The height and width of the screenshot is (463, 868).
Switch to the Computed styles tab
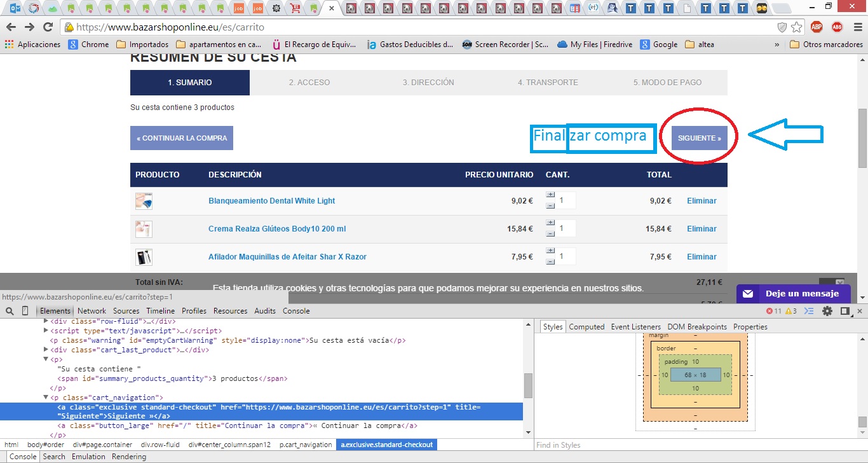(x=587, y=327)
